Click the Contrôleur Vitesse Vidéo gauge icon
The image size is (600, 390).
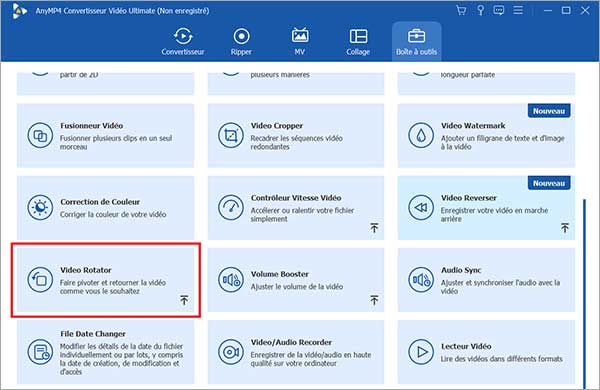(x=231, y=207)
